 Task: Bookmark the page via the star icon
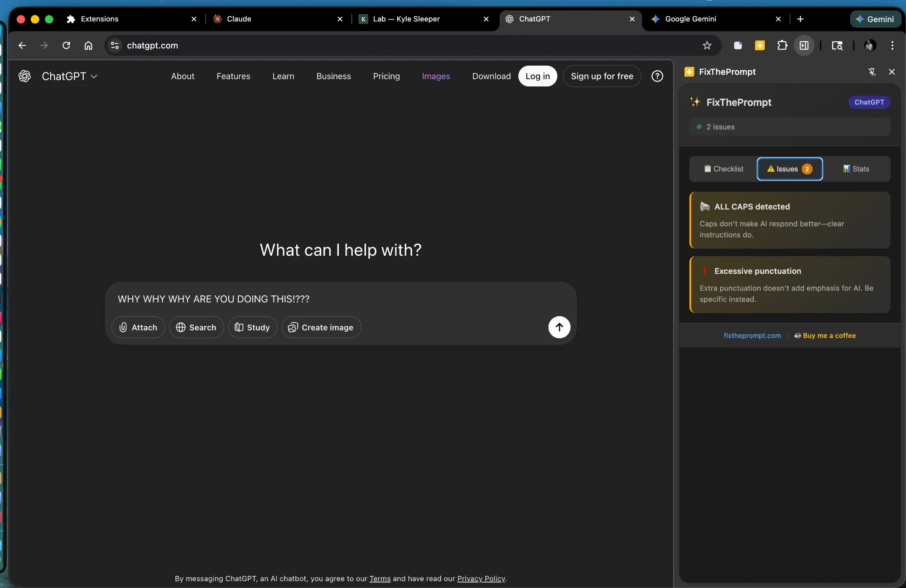pos(707,45)
